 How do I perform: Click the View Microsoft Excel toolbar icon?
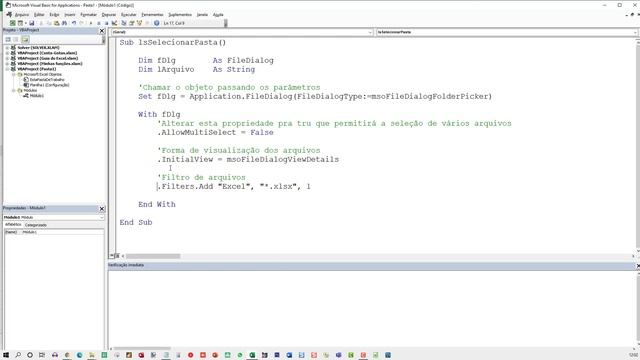coord(13,23)
